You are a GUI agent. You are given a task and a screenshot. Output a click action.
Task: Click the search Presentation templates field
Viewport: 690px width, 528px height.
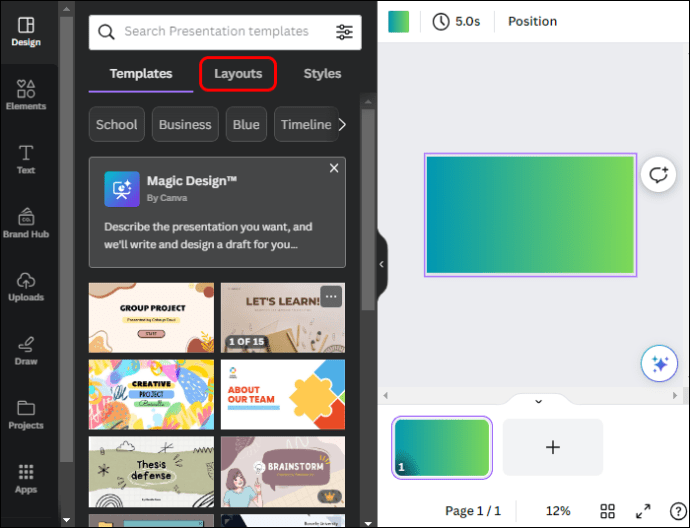pos(225,32)
